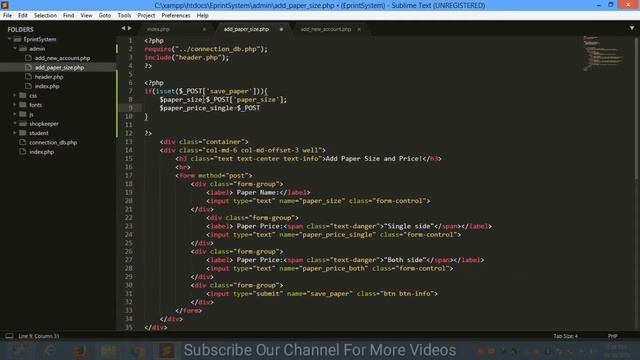The image size is (640, 360).
Task: Click line number 17 in the gutter
Action: coord(129,176)
